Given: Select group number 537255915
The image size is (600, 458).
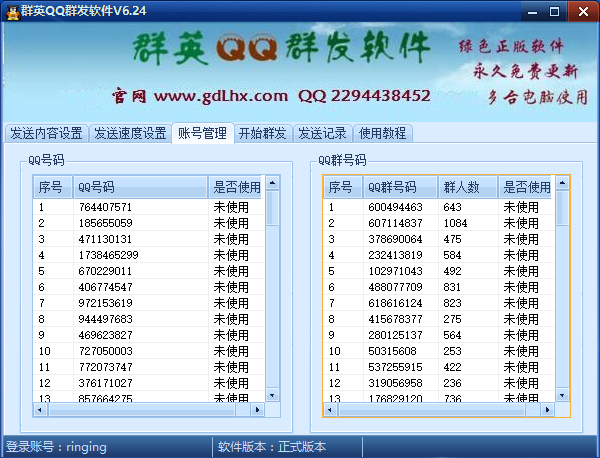Looking at the screenshot, I should (395, 367).
